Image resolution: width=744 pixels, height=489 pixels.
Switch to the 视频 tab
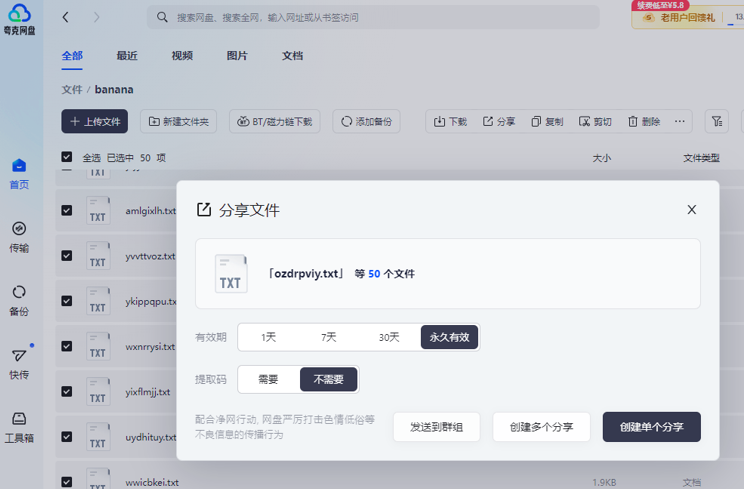pyautogui.click(x=182, y=55)
